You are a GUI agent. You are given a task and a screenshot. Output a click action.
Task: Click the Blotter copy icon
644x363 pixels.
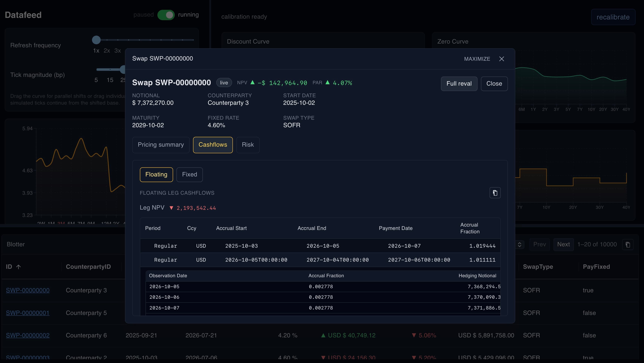pyautogui.click(x=628, y=244)
